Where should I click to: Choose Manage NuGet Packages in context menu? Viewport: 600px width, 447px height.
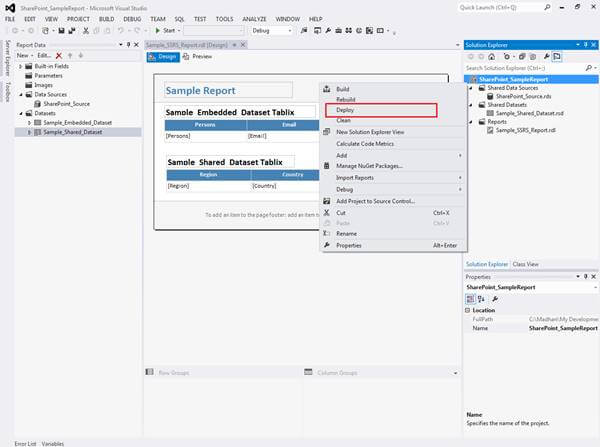point(393,166)
